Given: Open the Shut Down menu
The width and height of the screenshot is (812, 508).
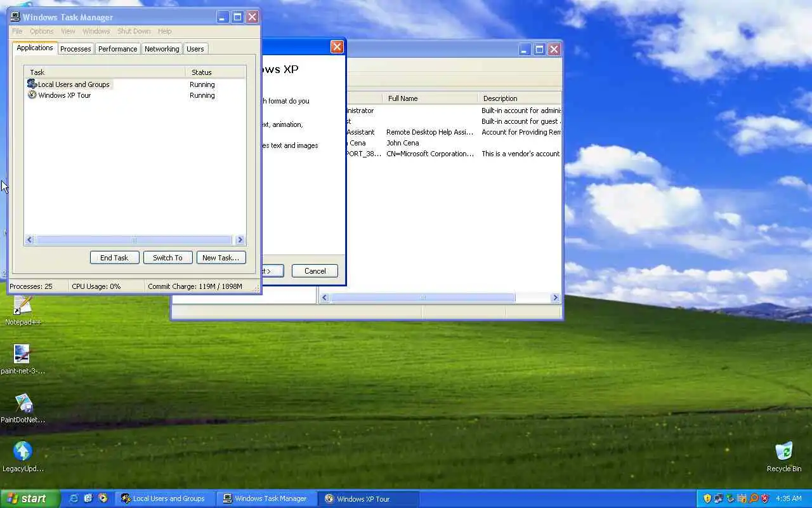Looking at the screenshot, I should [x=134, y=31].
